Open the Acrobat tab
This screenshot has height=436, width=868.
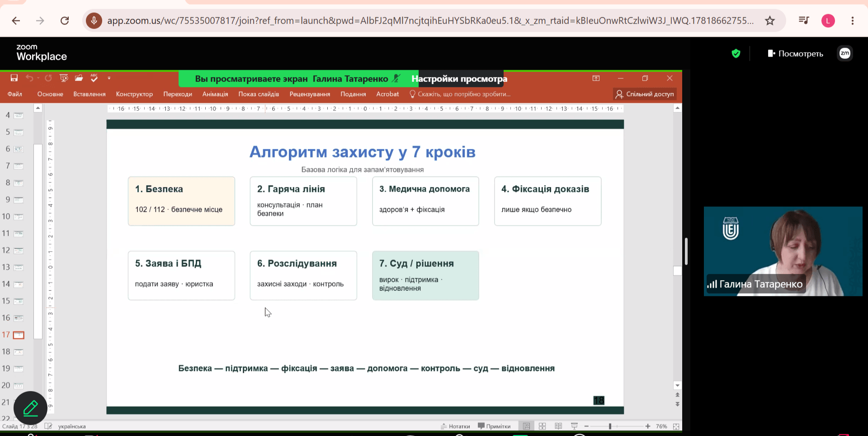[387, 94]
